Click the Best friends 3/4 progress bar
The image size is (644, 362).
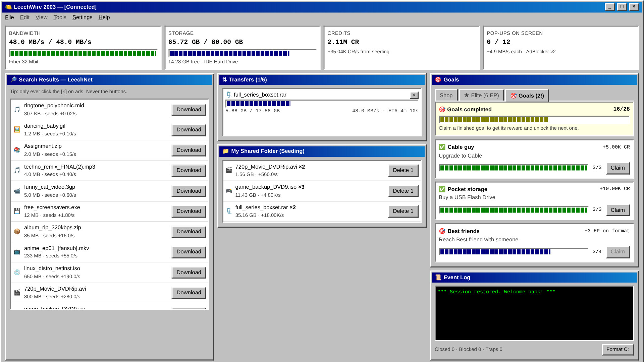[514, 252]
